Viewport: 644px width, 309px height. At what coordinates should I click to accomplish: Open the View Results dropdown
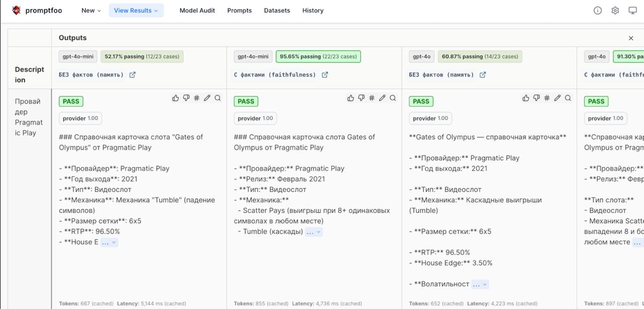(136, 11)
